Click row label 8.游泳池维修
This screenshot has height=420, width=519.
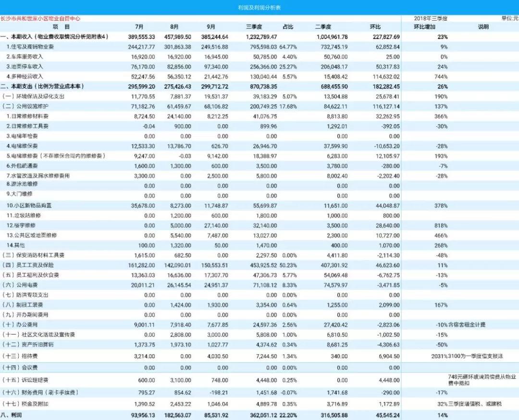[x=22, y=184]
